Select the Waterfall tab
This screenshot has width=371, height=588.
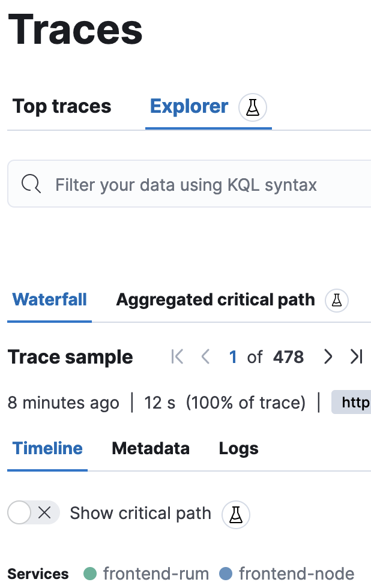click(49, 300)
